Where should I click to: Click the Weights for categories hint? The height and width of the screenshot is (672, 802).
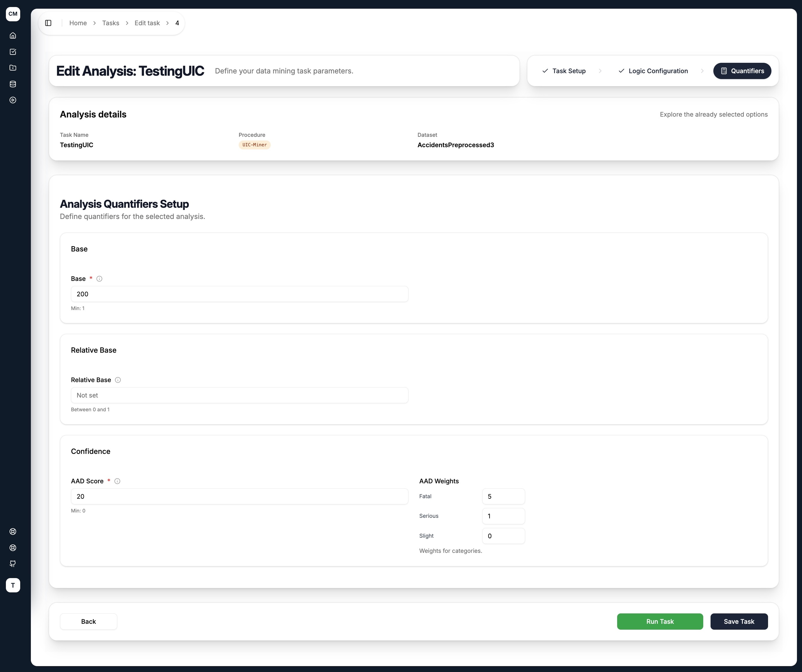pyautogui.click(x=451, y=551)
